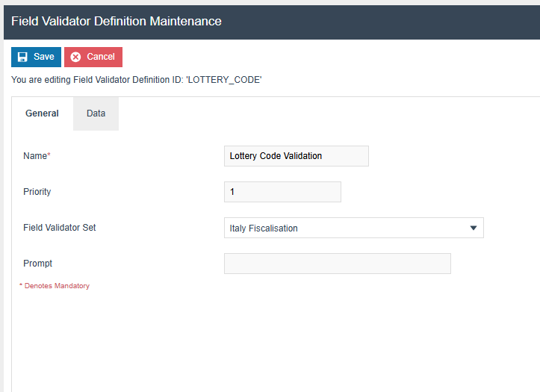Click the Priority field label
The width and height of the screenshot is (540, 392).
[37, 192]
